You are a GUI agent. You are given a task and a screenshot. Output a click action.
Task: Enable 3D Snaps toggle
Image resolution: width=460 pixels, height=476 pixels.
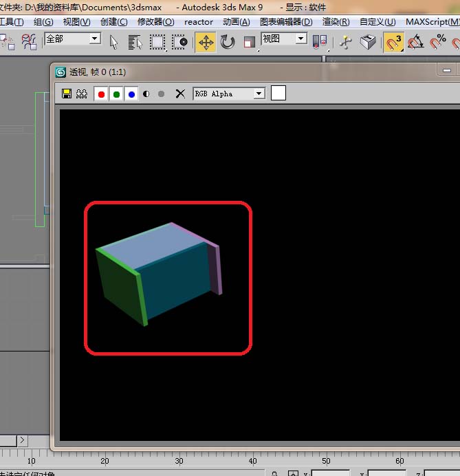click(x=393, y=42)
